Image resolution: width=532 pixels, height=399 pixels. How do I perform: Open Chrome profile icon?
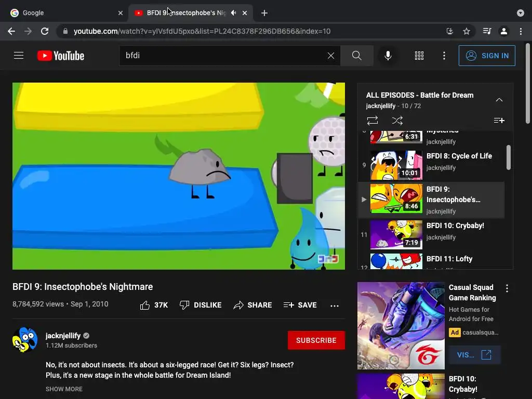[504, 31]
